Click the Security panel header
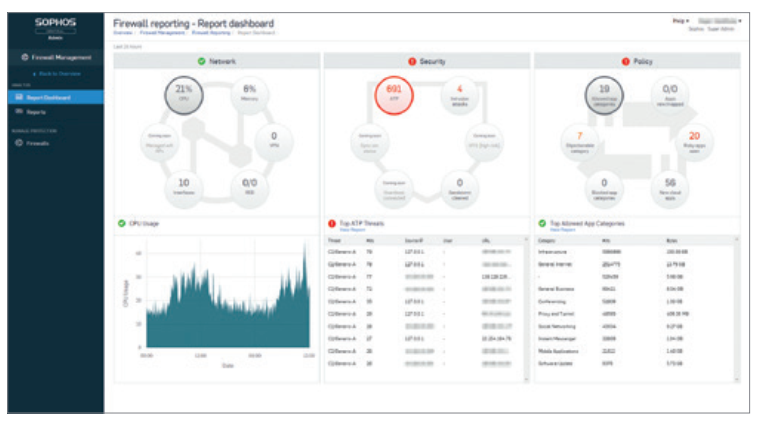The image size is (759, 423). (x=427, y=61)
